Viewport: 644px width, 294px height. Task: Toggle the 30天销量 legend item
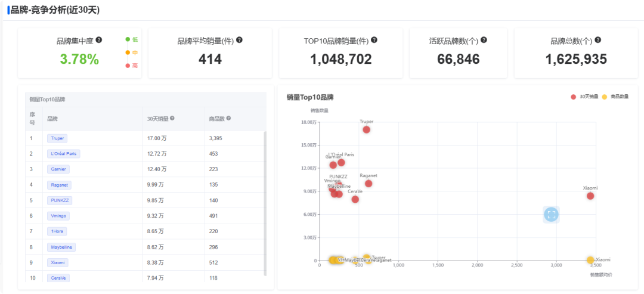pyautogui.click(x=584, y=97)
